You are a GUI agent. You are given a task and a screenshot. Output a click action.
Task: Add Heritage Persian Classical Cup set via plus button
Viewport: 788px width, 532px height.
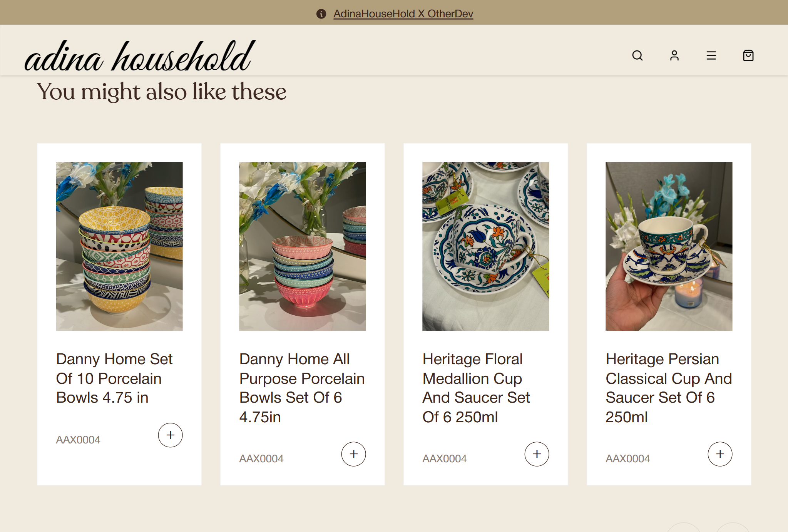(719, 454)
